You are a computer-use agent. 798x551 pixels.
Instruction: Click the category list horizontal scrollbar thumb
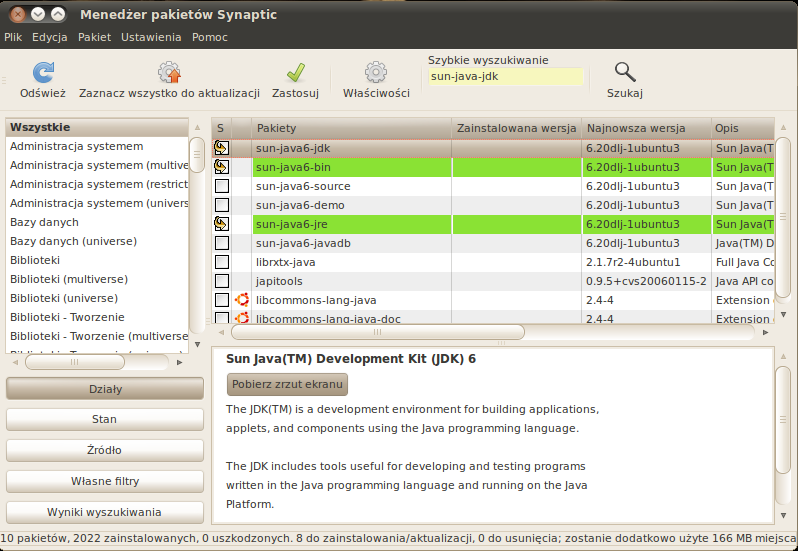(x=75, y=362)
